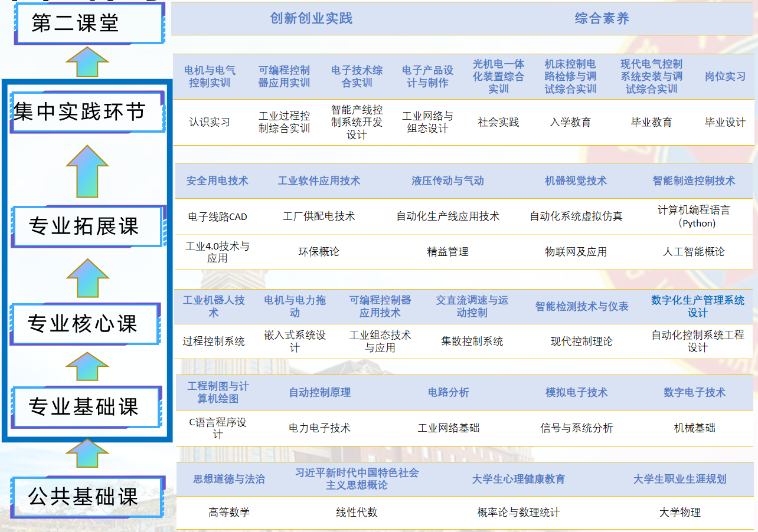This screenshot has width=758, height=532.
Task: Select 电机与电气控制实训 cell
Action: tap(210, 77)
